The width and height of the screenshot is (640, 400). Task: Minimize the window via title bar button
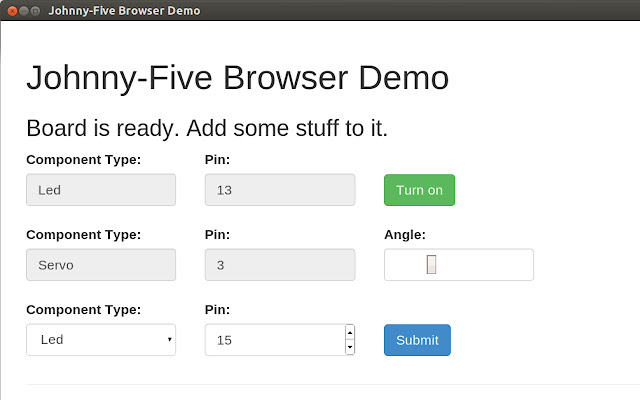pos(24,11)
